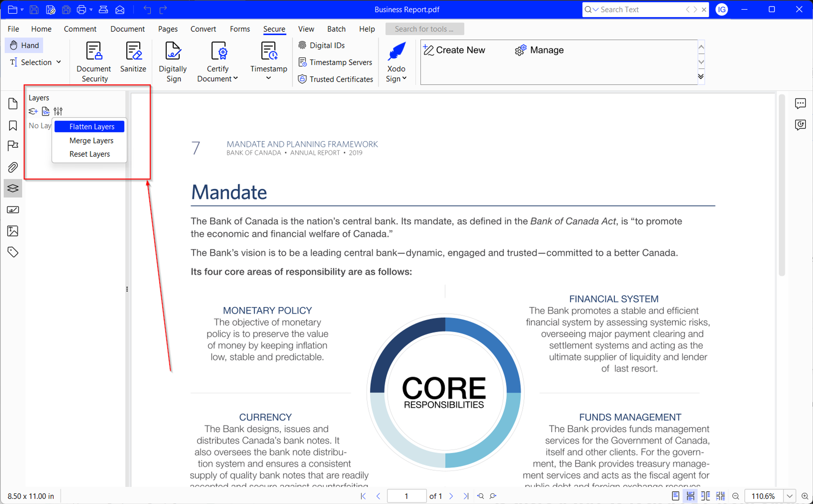This screenshot has width=813, height=504.
Task: Click Create New signature button
Action: [454, 50]
